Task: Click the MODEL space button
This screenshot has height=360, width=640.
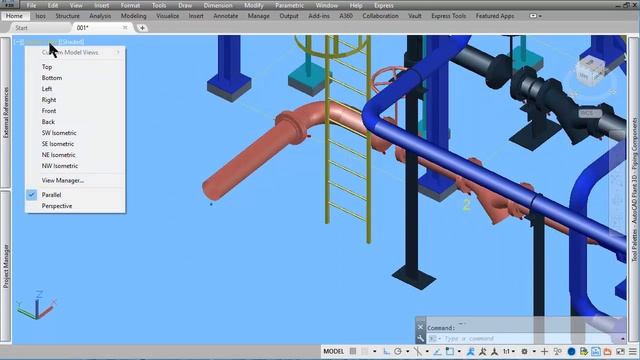Action: click(x=333, y=351)
